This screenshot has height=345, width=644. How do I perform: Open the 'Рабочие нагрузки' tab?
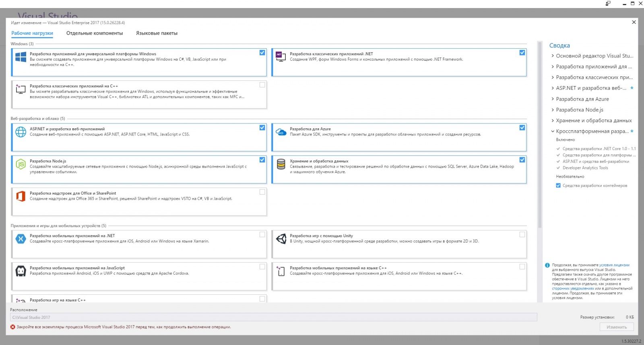[x=32, y=33]
